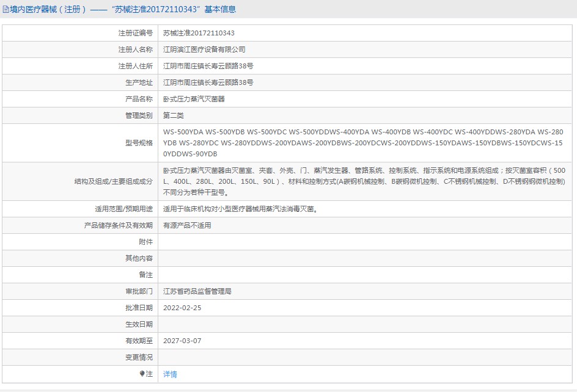Select product name 卧式压力蒸汽灭菌器
577x392 pixels.
point(194,99)
